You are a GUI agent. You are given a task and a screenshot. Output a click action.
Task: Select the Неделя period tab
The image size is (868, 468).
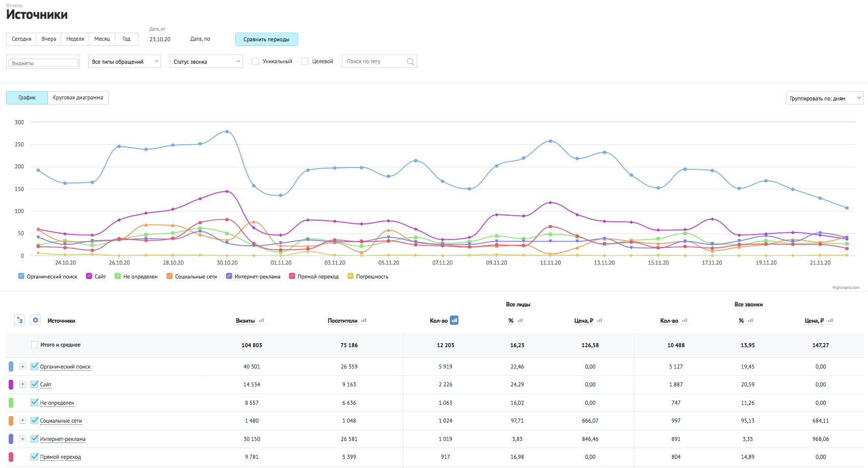pyautogui.click(x=75, y=39)
